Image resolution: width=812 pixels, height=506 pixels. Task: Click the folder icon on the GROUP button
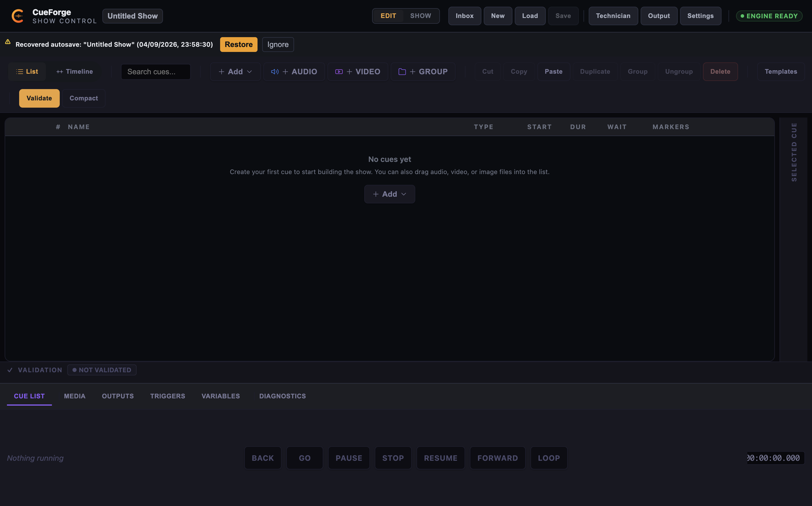pyautogui.click(x=402, y=72)
